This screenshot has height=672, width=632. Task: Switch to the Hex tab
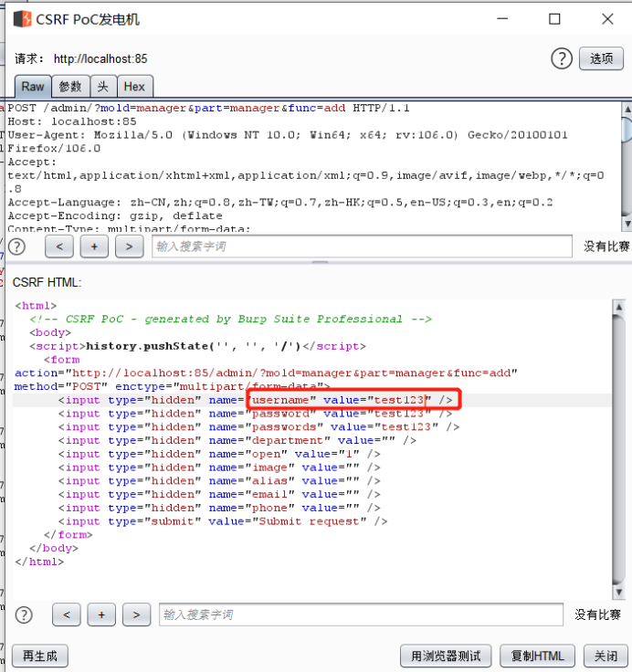pos(134,87)
